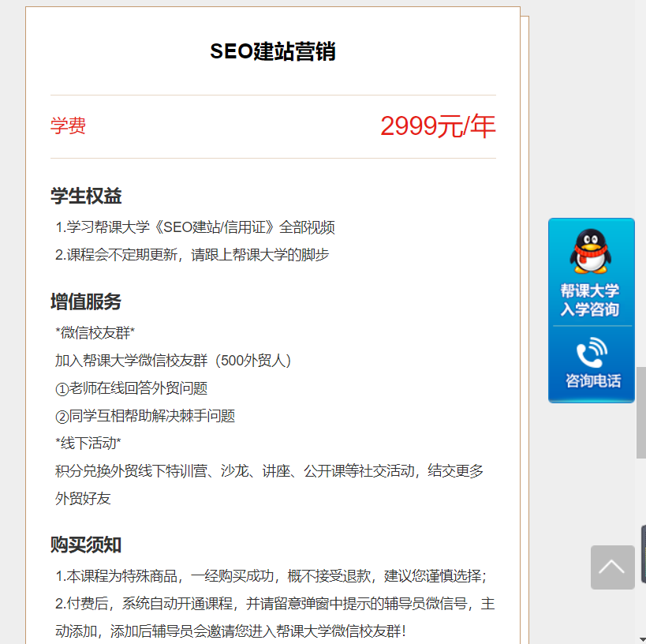Click ①老师在线回答外贸问题 line

[132, 388]
